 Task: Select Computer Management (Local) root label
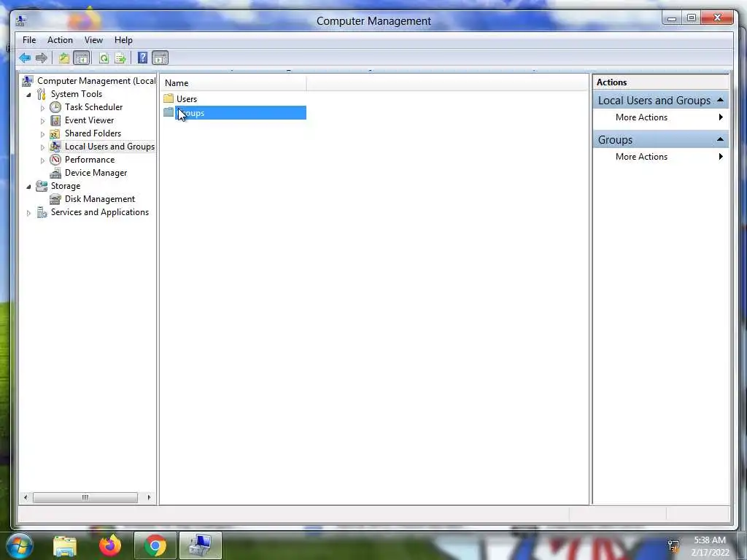point(96,81)
